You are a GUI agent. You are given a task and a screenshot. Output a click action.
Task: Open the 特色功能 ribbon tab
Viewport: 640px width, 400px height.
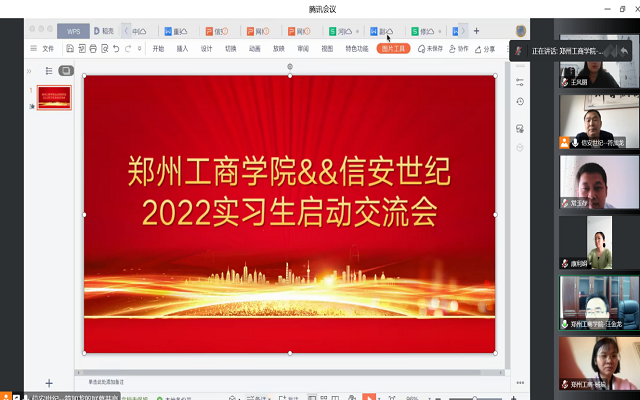point(357,49)
